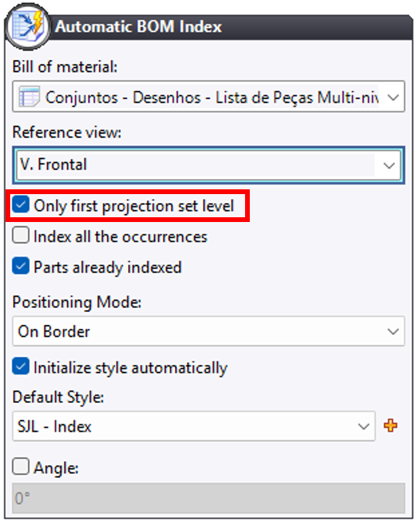
Task: Click the Automatic BOM Index title bar
Action: tap(230, 27)
